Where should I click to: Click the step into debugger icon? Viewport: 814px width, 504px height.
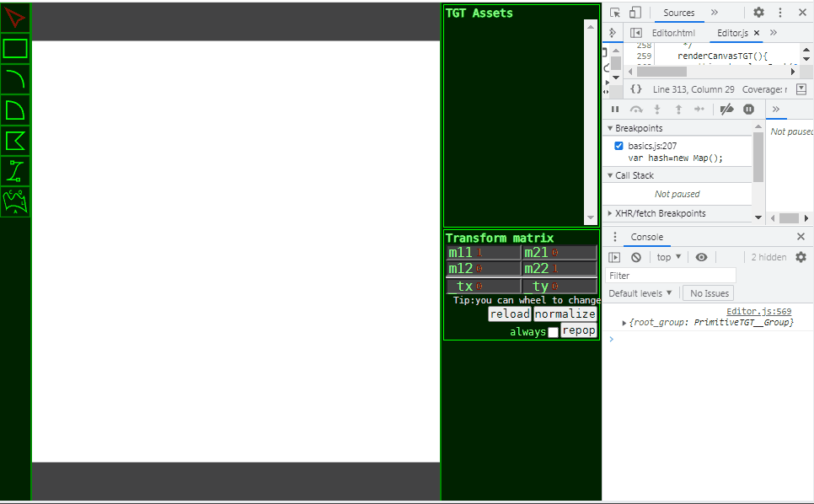657,109
